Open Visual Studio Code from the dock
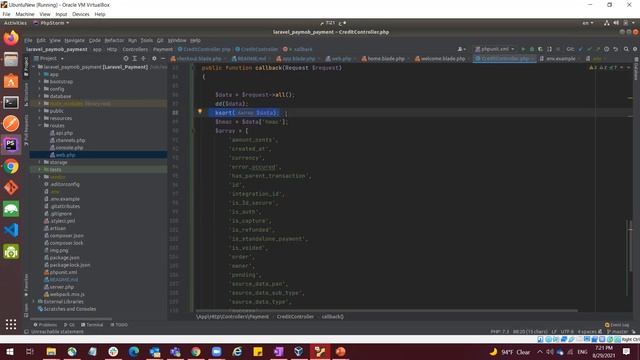The image size is (640, 360). 11,230
